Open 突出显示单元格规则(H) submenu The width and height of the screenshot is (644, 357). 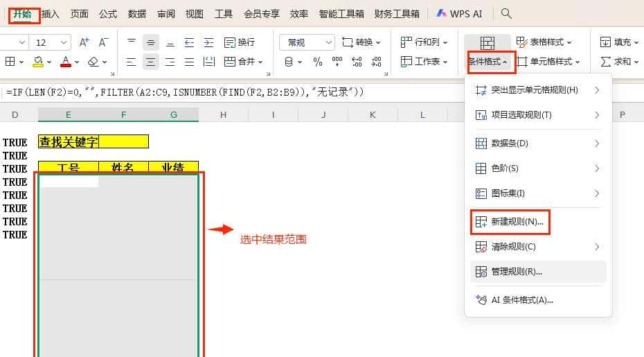point(538,89)
